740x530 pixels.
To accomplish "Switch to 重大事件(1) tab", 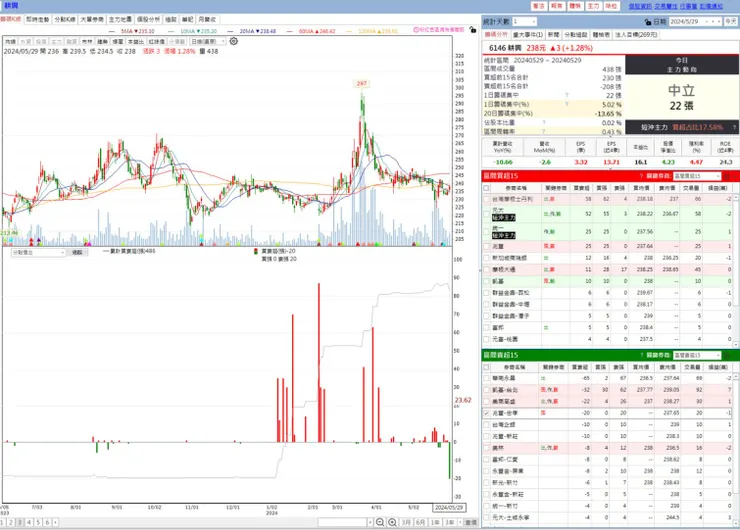I will point(528,34).
